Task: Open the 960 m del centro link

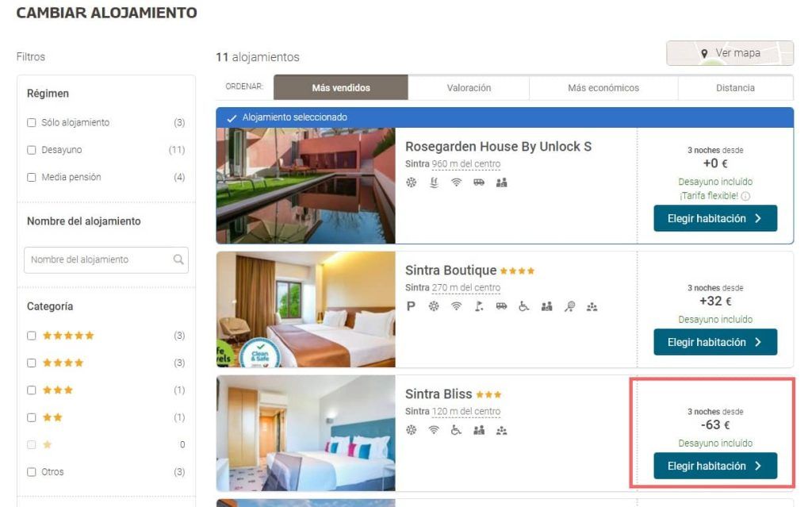Action: 466,163
